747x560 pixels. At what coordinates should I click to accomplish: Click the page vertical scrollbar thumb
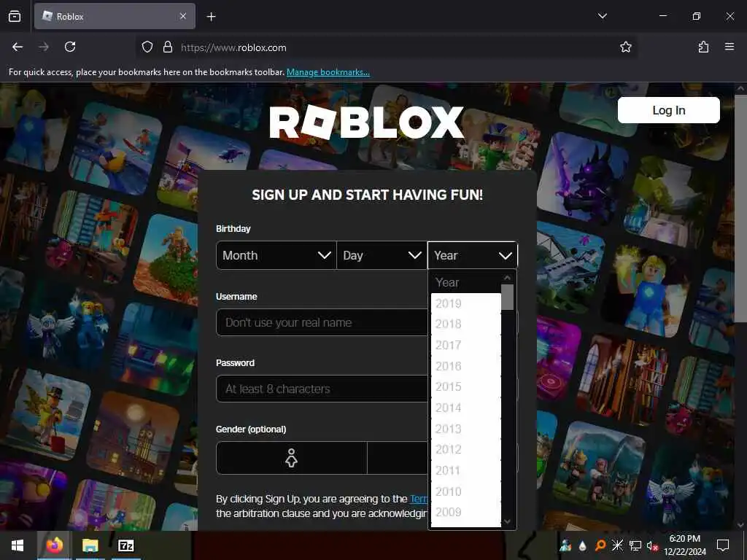740,209
